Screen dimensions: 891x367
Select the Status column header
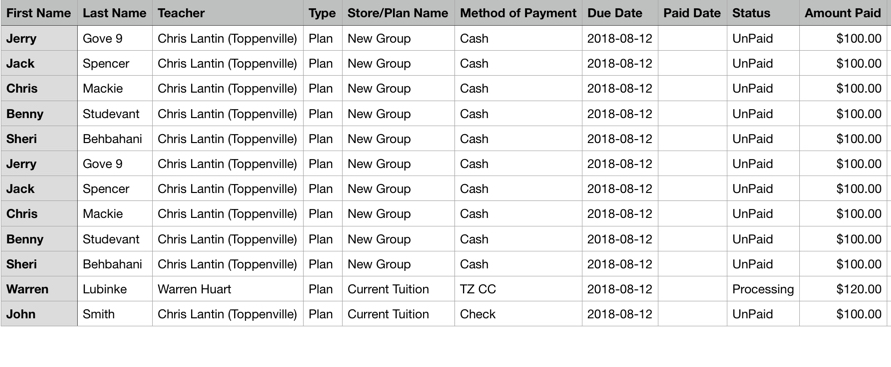[x=763, y=13]
